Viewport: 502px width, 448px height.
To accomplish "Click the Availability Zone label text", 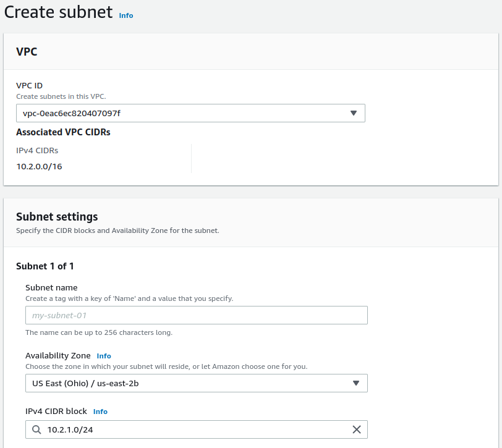I will 58,356.
